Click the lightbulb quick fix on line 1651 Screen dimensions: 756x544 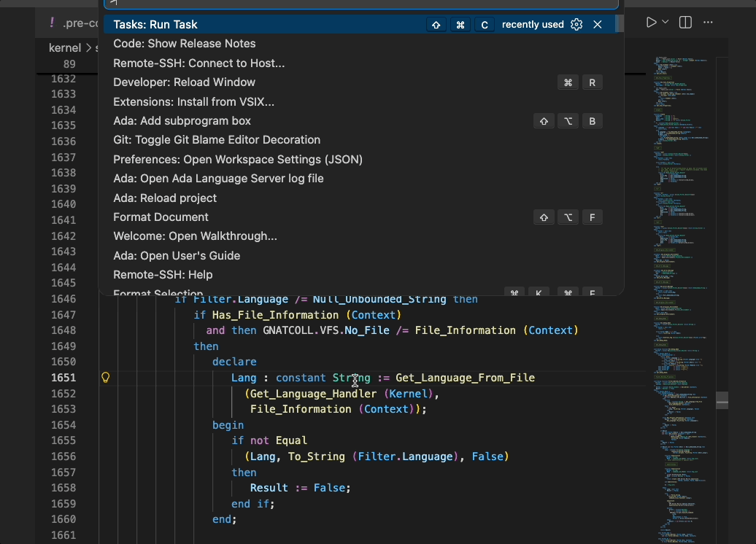[106, 378]
